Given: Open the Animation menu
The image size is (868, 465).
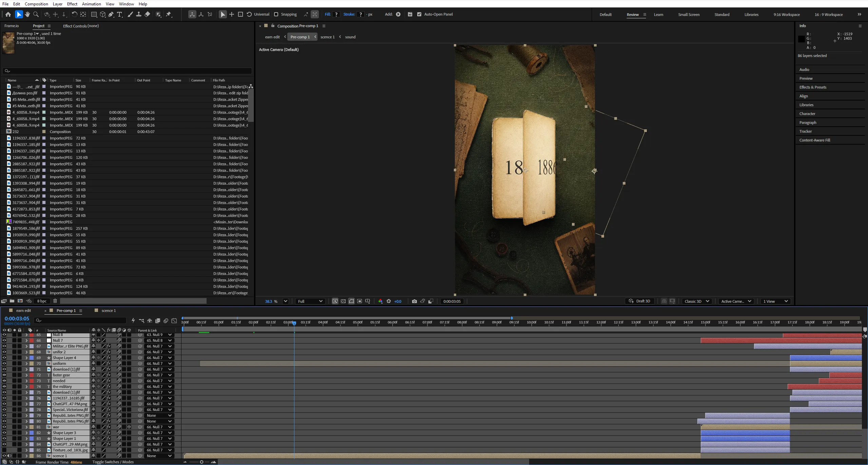Looking at the screenshot, I should [91, 4].
